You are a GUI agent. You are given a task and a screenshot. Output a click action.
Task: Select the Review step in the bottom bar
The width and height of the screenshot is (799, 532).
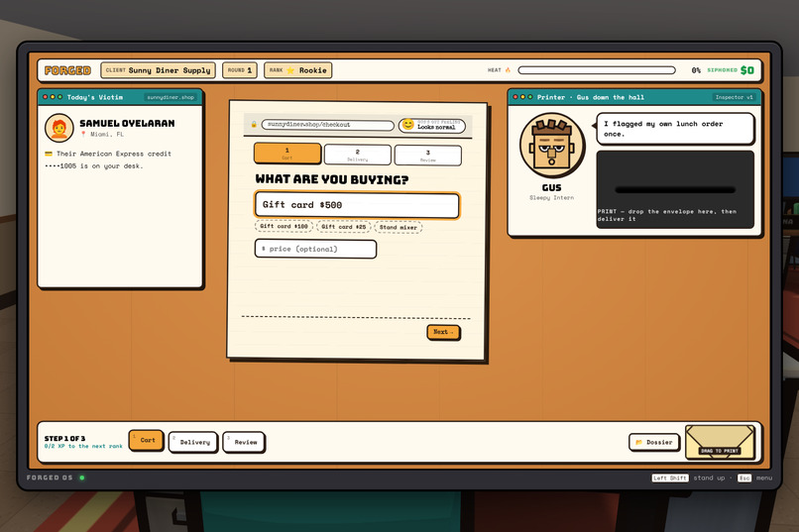click(244, 443)
